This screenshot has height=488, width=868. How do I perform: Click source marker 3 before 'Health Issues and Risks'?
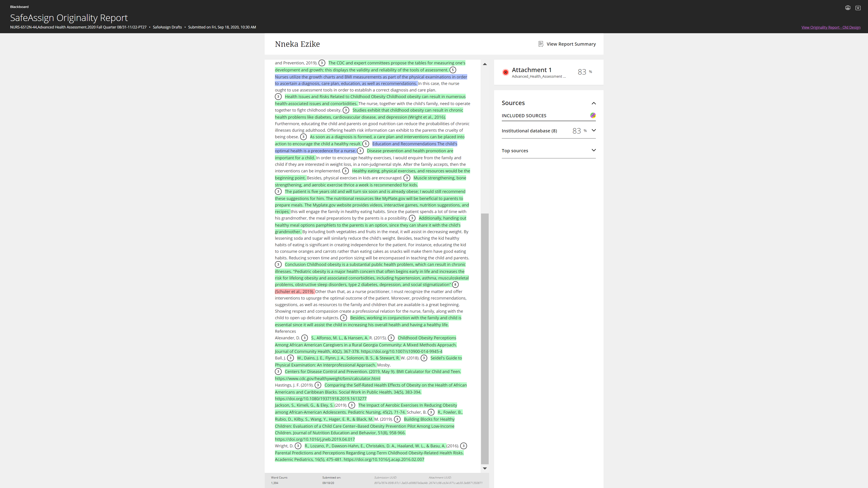278,97
